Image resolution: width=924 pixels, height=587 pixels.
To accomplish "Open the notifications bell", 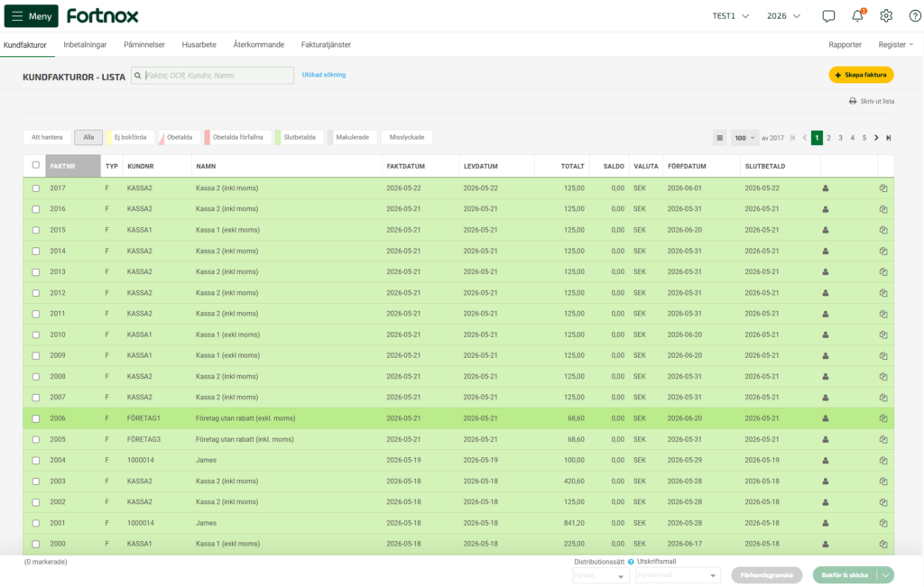I will [858, 15].
